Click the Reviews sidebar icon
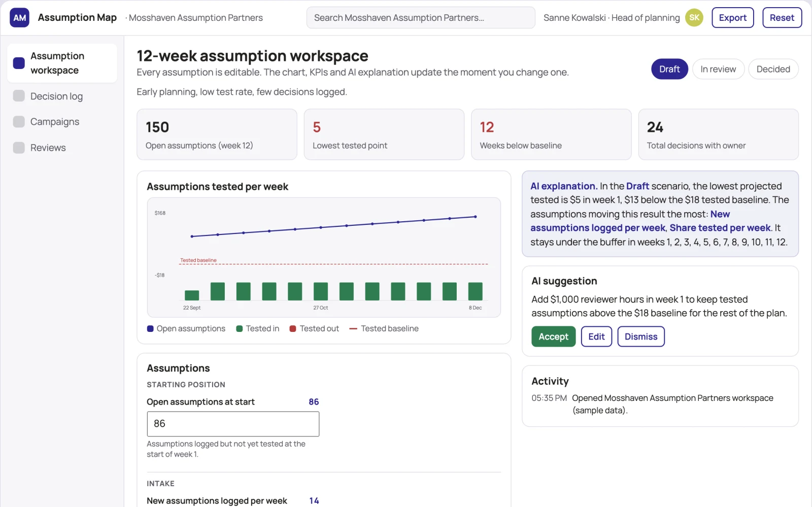This screenshot has width=812, height=507. pyautogui.click(x=19, y=148)
